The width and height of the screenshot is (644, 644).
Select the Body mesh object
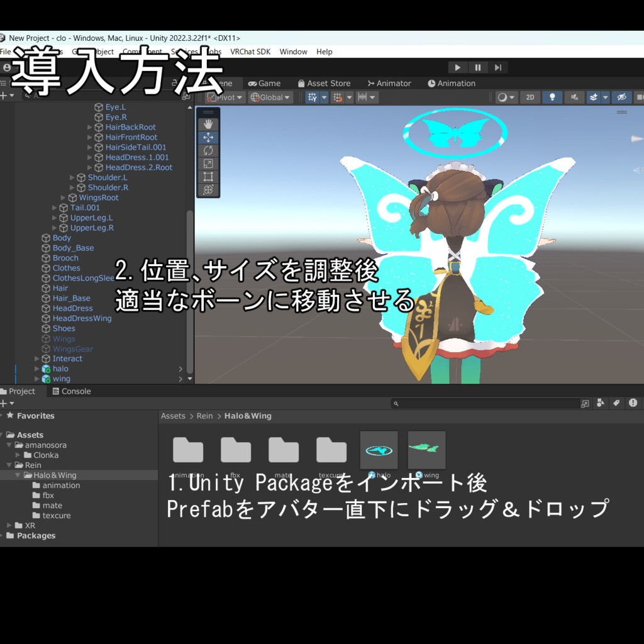coord(62,238)
